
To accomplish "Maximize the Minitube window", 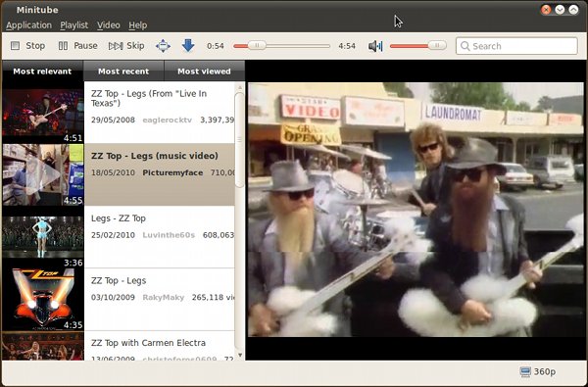I will (573, 10).
